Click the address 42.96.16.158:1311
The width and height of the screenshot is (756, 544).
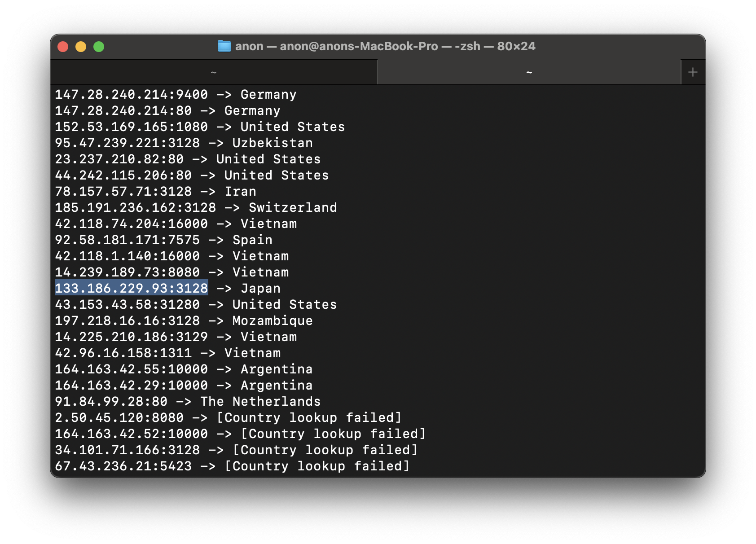click(x=123, y=353)
